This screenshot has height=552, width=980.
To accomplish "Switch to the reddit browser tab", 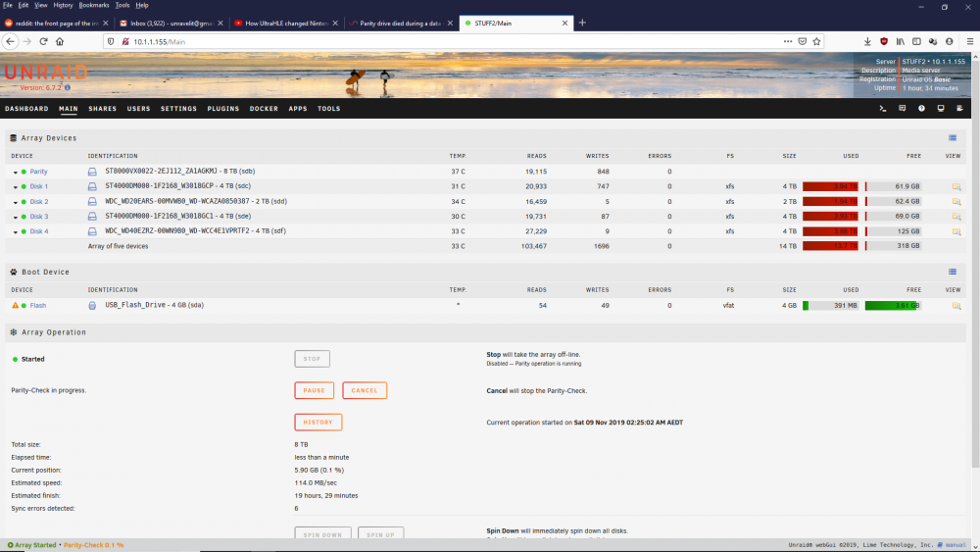I will point(56,24).
